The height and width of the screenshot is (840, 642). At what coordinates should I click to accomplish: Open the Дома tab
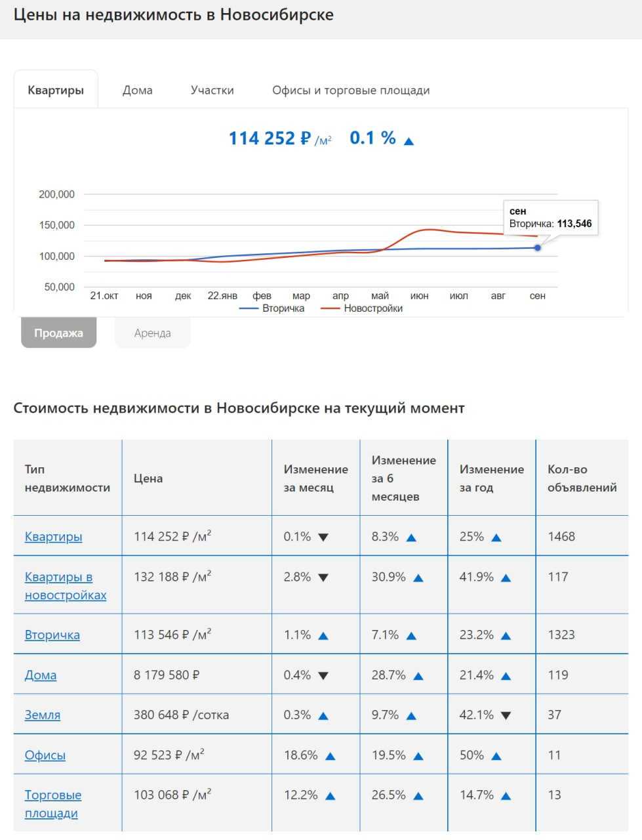click(138, 91)
